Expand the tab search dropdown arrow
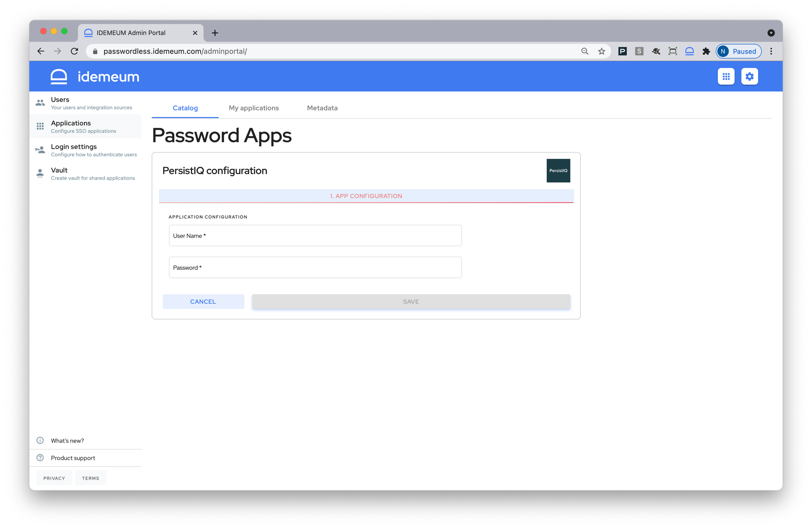 click(771, 33)
